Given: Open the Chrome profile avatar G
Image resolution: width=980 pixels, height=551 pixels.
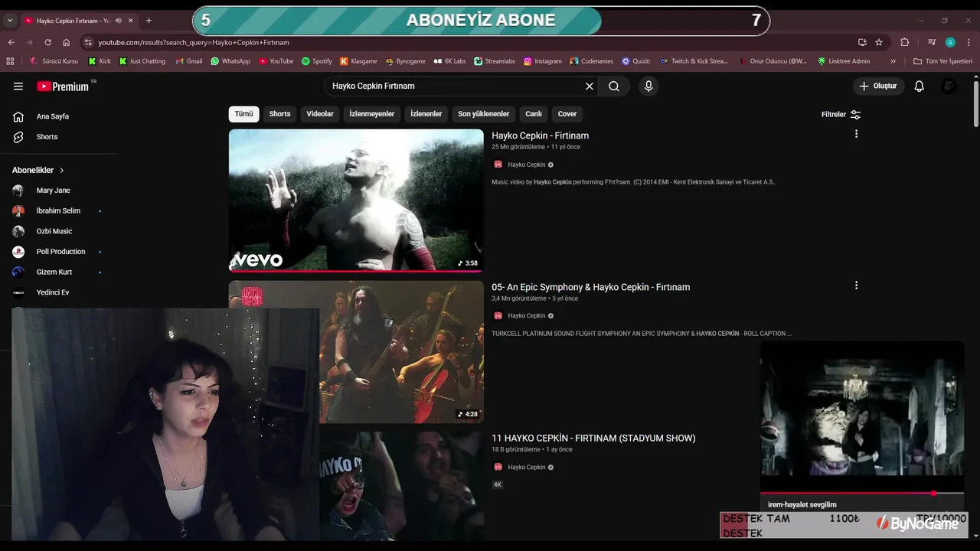Looking at the screenshot, I should (950, 42).
